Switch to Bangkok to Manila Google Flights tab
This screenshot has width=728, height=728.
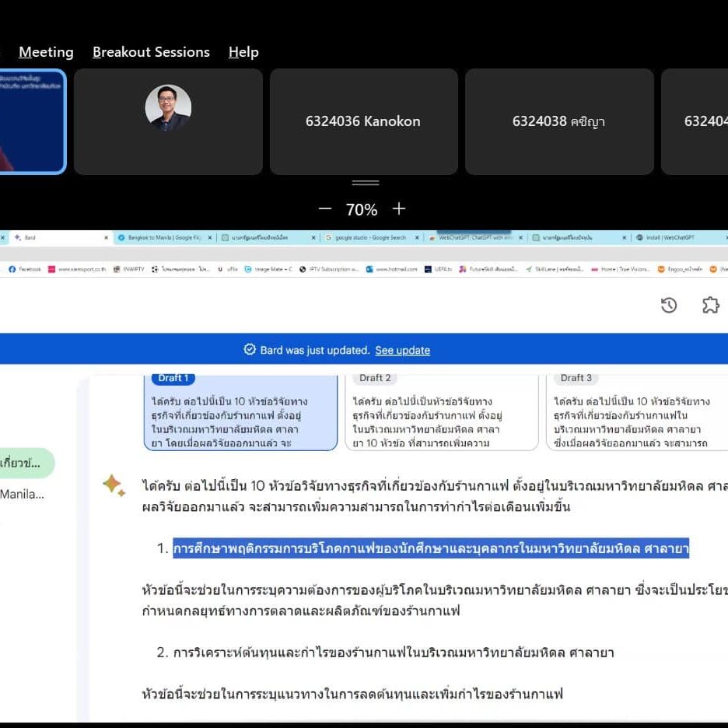point(163,238)
